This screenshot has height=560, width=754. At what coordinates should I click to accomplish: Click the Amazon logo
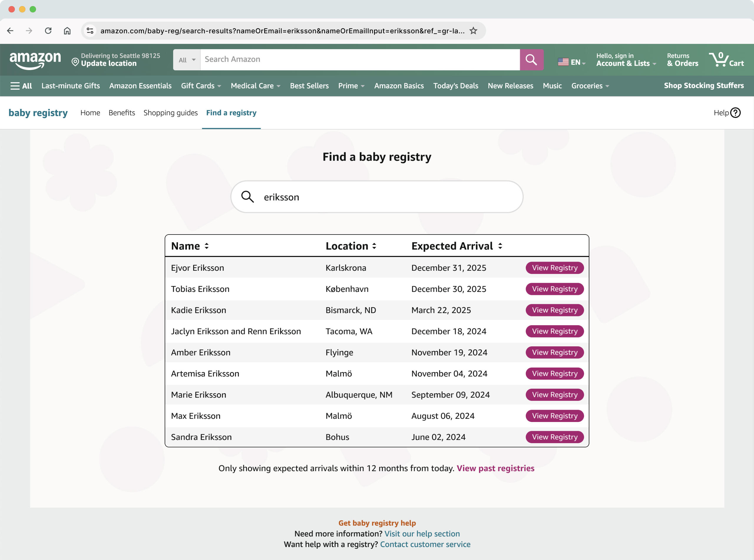pyautogui.click(x=35, y=60)
